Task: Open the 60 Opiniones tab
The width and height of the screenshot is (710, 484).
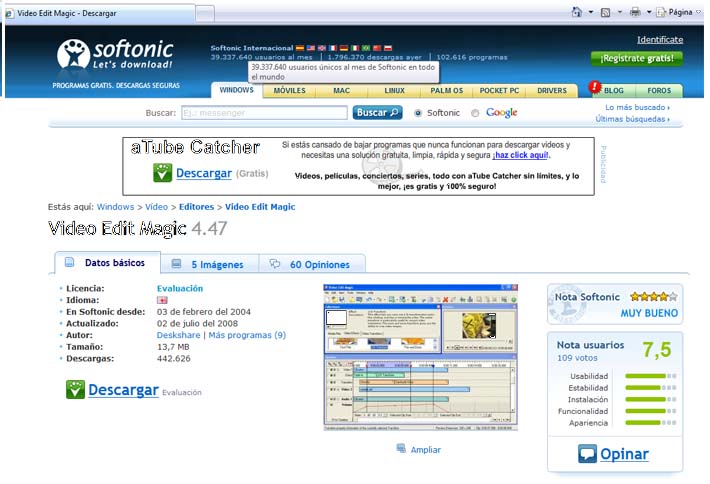Action: click(x=312, y=264)
